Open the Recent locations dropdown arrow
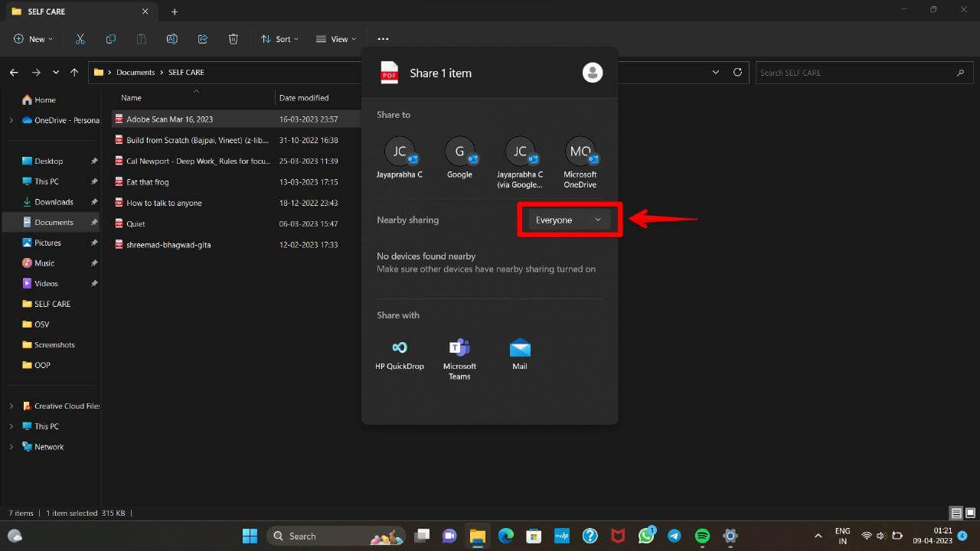 (x=56, y=72)
